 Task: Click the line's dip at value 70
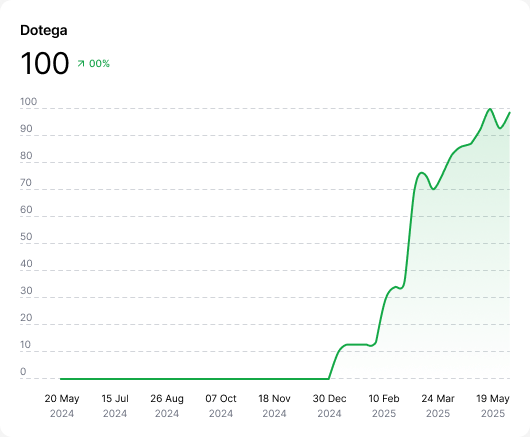(x=433, y=189)
